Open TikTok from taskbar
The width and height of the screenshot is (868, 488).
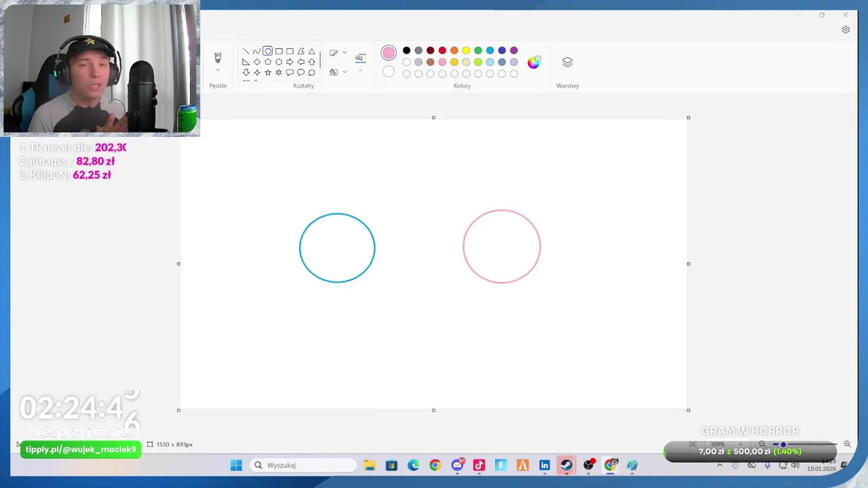[479, 465]
